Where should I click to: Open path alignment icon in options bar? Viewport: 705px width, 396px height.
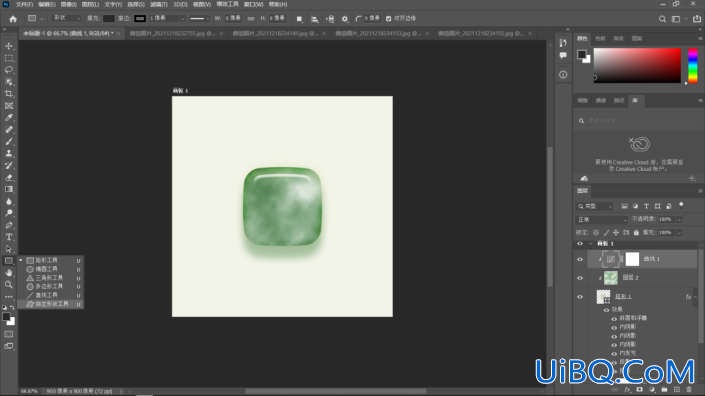315,19
